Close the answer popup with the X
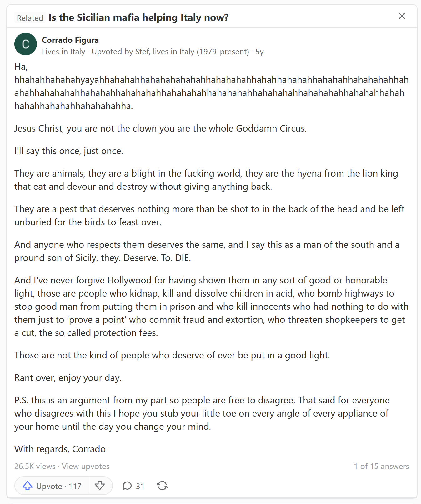 [402, 16]
